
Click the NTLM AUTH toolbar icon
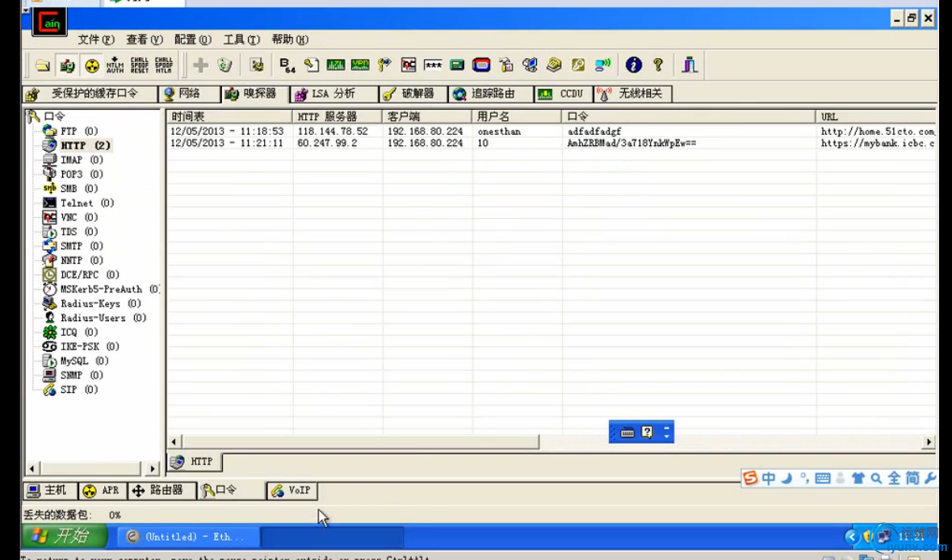[115, 65]
